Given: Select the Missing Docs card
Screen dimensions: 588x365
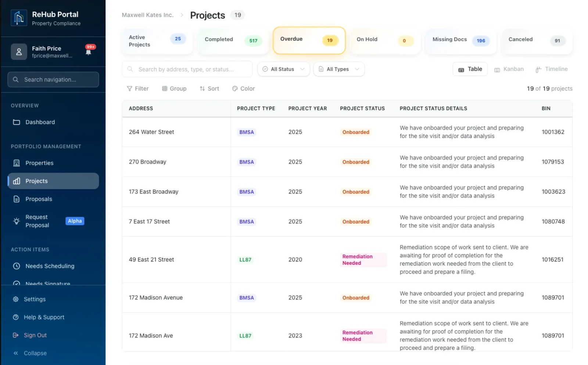Looking at the screenshot, I should click(461, 41).
